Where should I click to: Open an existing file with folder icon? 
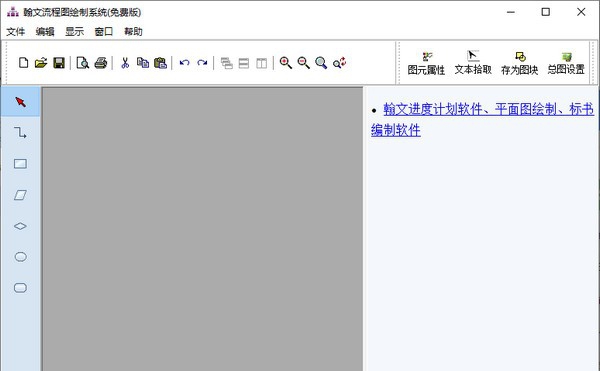(41, 63)
